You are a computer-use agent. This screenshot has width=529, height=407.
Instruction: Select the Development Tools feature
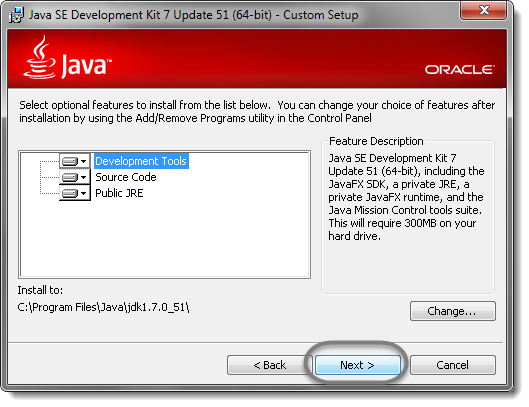click(141, 161)
